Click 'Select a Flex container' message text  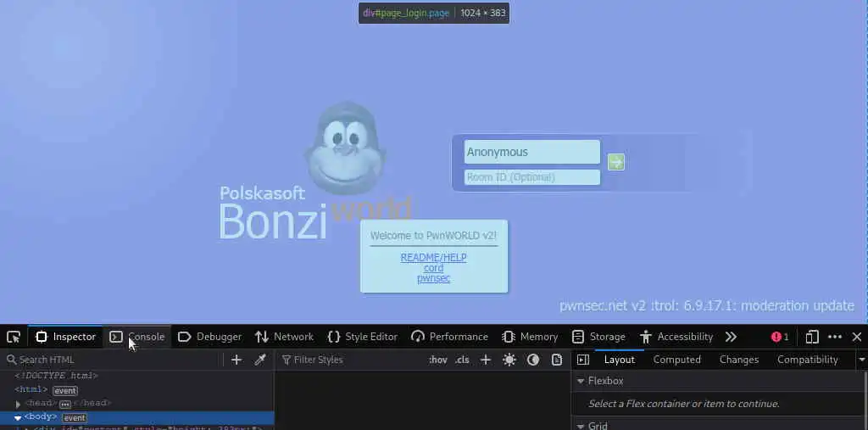[684, 404]
